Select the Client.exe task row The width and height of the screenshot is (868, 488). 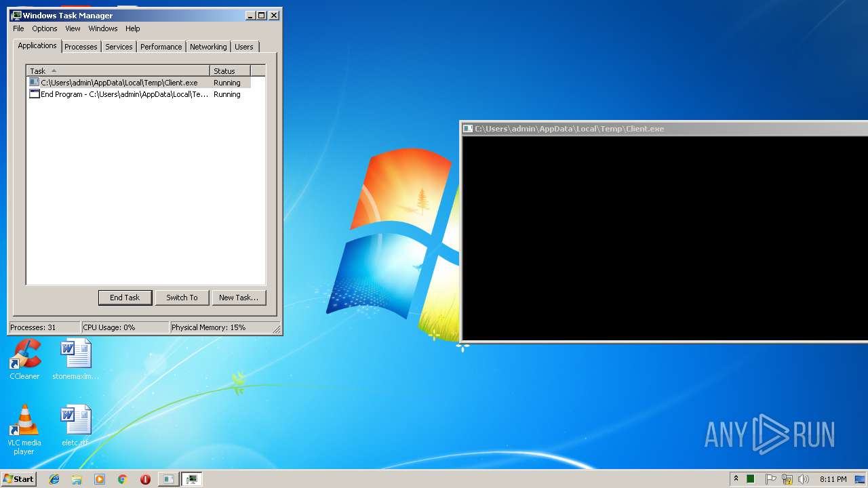tap(139, 83)
